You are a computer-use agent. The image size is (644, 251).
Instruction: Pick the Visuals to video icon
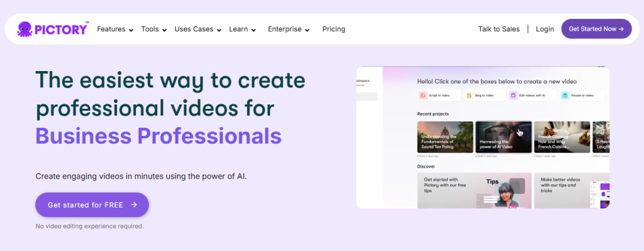click(565, 96)
